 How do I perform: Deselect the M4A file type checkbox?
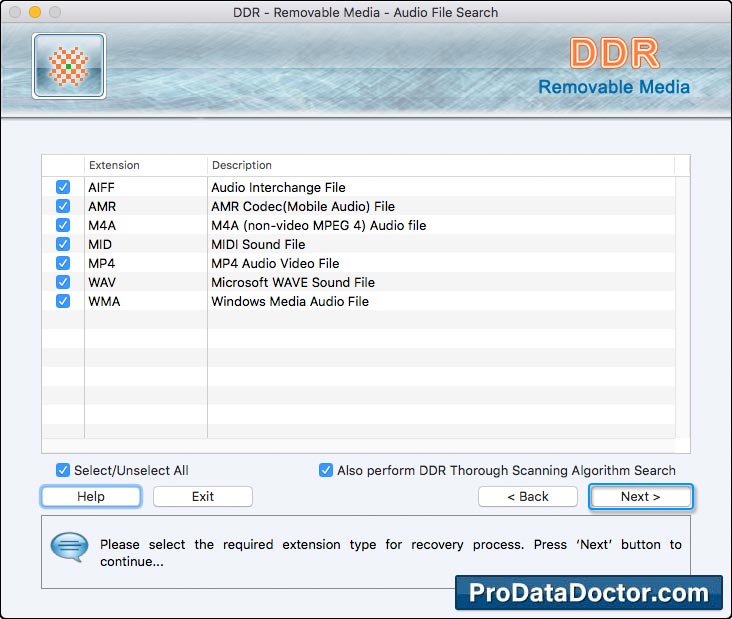click(x=63, y=225)
